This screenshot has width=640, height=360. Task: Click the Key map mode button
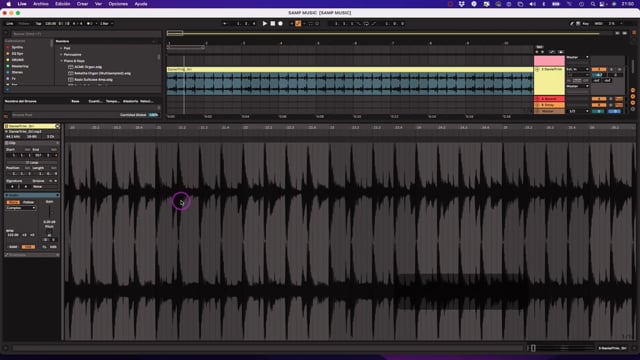click(x=586, y=24)
